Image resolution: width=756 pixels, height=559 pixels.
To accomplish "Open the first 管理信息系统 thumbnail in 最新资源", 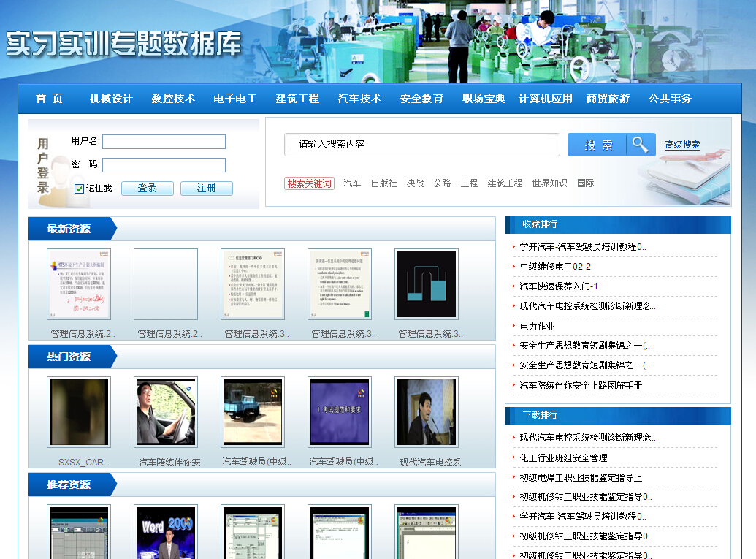I will tap(79, 284).
